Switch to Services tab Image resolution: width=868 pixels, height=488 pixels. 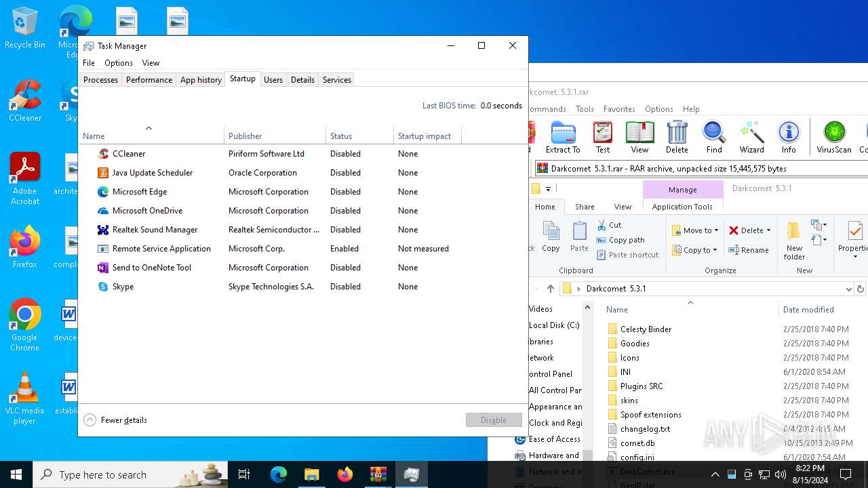coord(337,80)
